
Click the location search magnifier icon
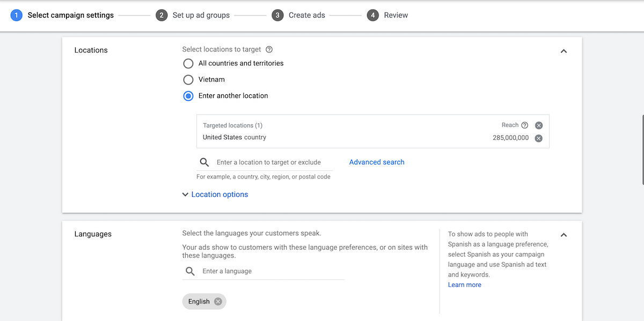tap(204, 162)
